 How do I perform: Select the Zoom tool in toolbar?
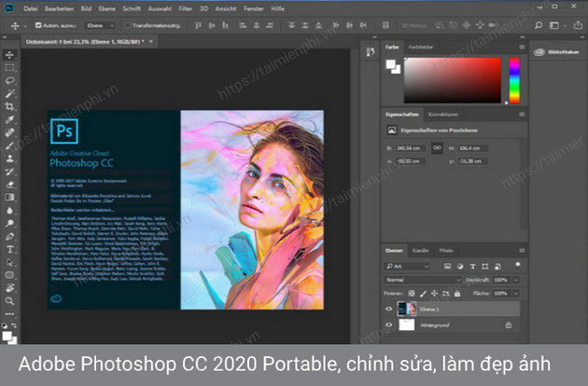[9, 301]
